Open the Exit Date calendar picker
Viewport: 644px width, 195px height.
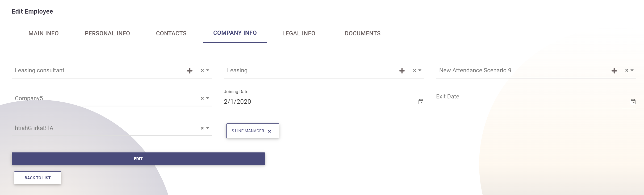tap(633, 102)
